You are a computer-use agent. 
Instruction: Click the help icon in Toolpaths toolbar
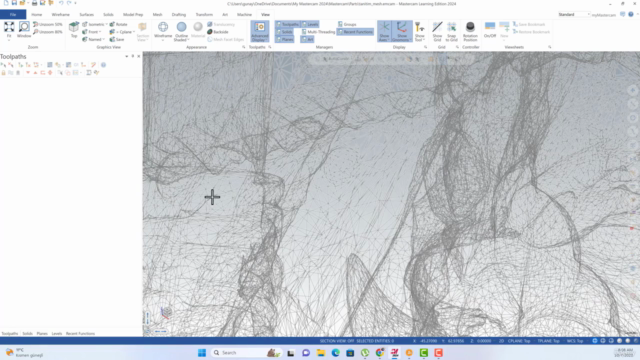(x=103, y=65)
